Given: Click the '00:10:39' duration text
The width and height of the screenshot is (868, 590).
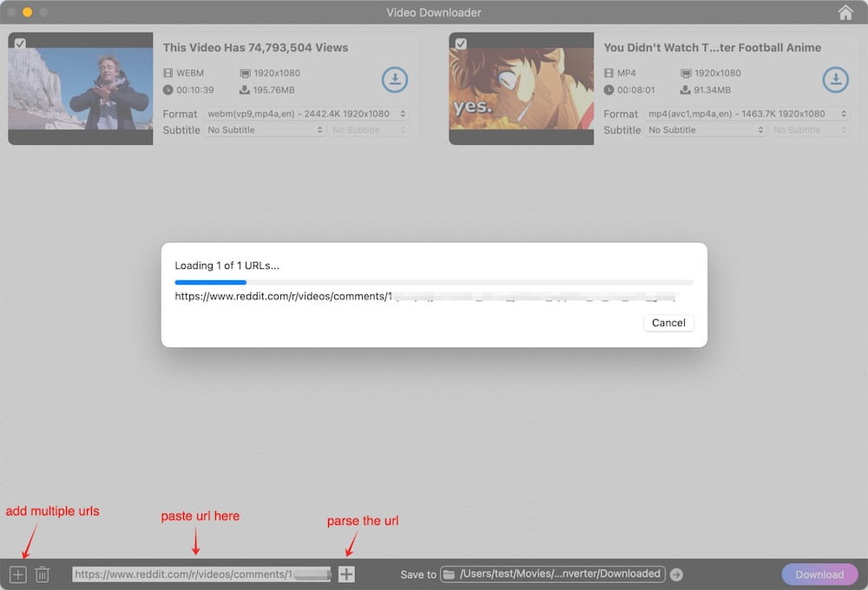Looking at the screenshot, I should [x=194, y=89].
